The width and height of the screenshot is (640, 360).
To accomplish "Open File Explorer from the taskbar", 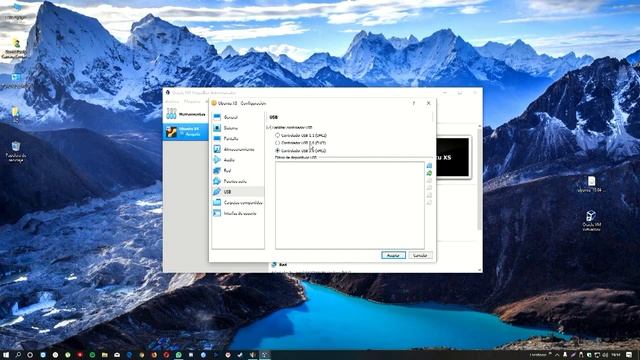I will point(104,355).
